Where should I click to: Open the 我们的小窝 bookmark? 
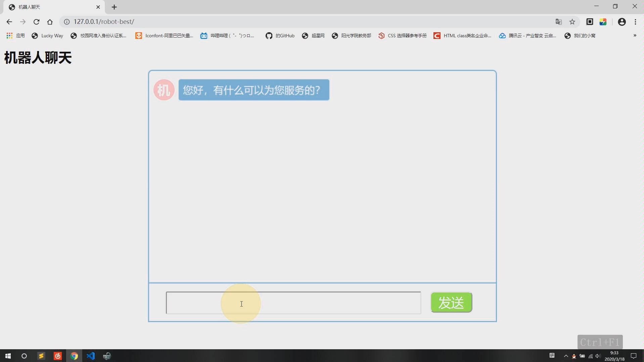tap(580, 36)
